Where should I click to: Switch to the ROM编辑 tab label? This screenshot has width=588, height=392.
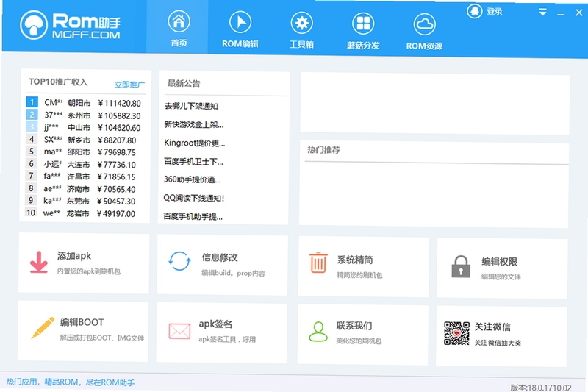(240, 44)
